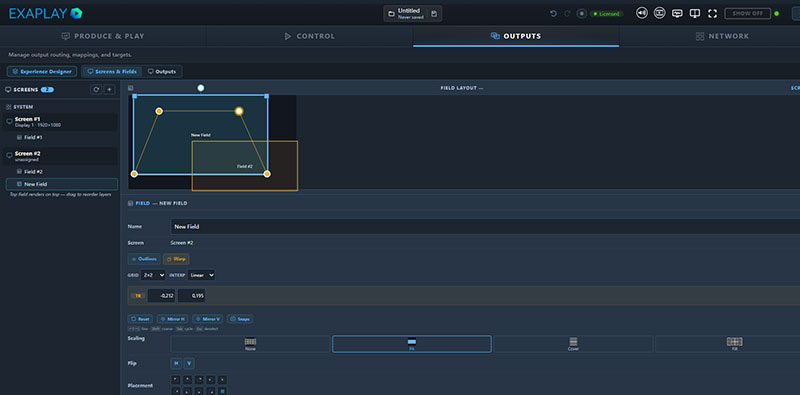Viewport: 800px width, 395px height.
Task: Open the monitor with waveform icon
Action: click(678, 13)
